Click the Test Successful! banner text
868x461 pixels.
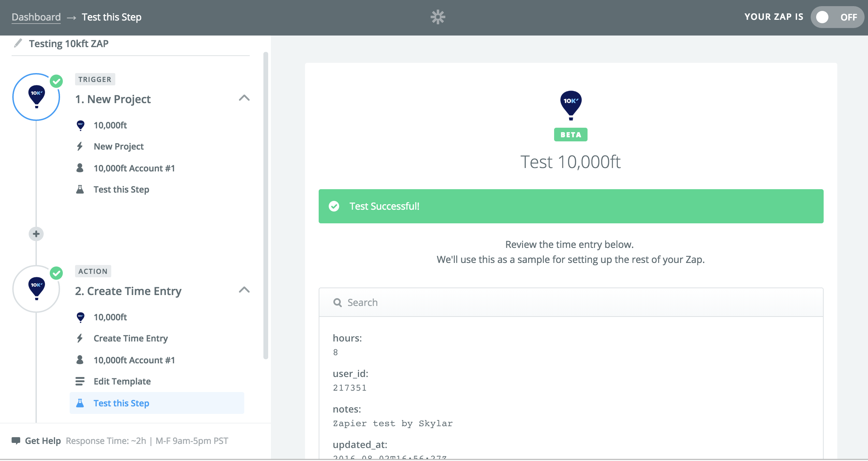(x=385, y=206)
